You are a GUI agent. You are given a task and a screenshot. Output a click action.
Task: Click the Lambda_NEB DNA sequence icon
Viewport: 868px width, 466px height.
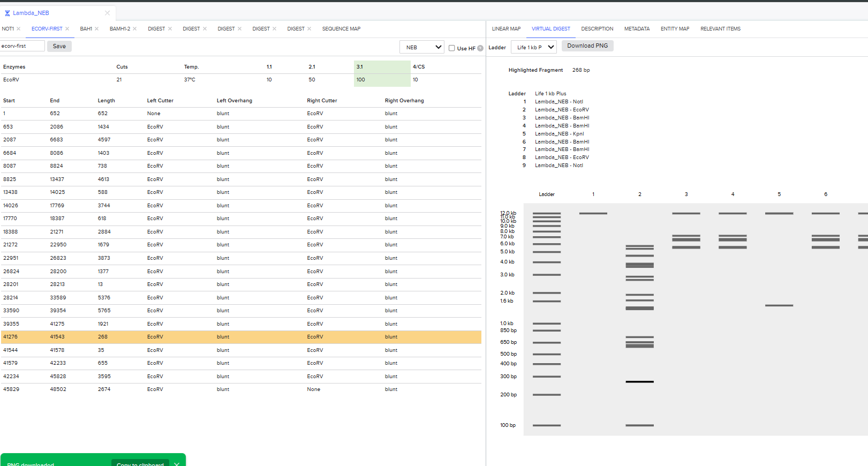[x=7, y=13]
